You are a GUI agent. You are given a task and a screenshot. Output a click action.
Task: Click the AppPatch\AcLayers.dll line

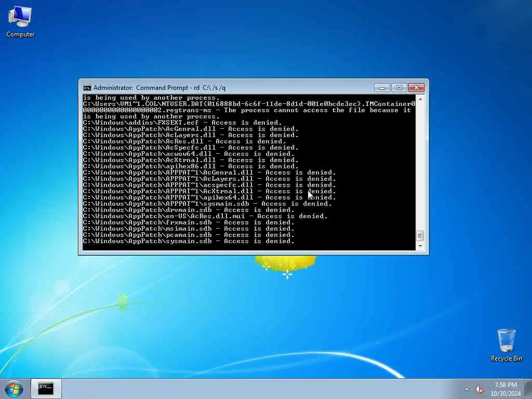191,135
